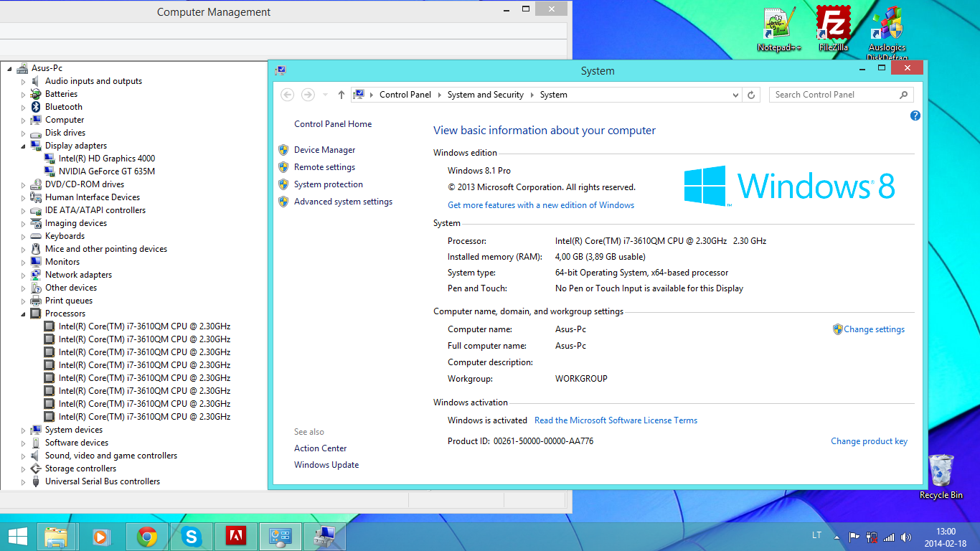Go to Control Panel Home

(333, 124)
